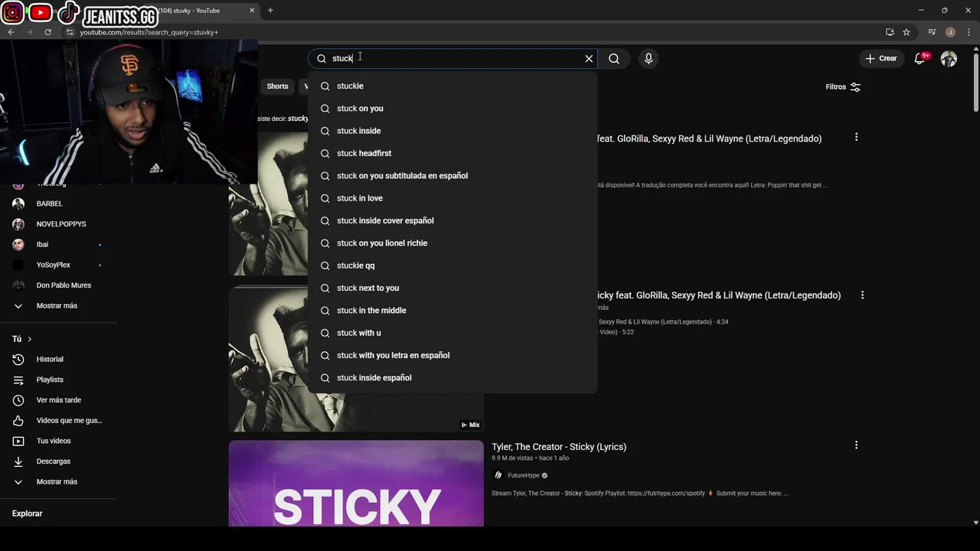Image resolution: width=980 pixels, height=551 pixels.
Task: Open Tyler, The Creator - Sticky (Lyrics) title
Action: 559,447
